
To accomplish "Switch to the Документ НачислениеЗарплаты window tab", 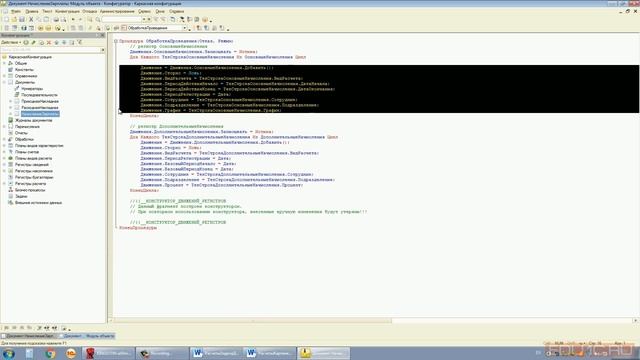I will point(29,336).
